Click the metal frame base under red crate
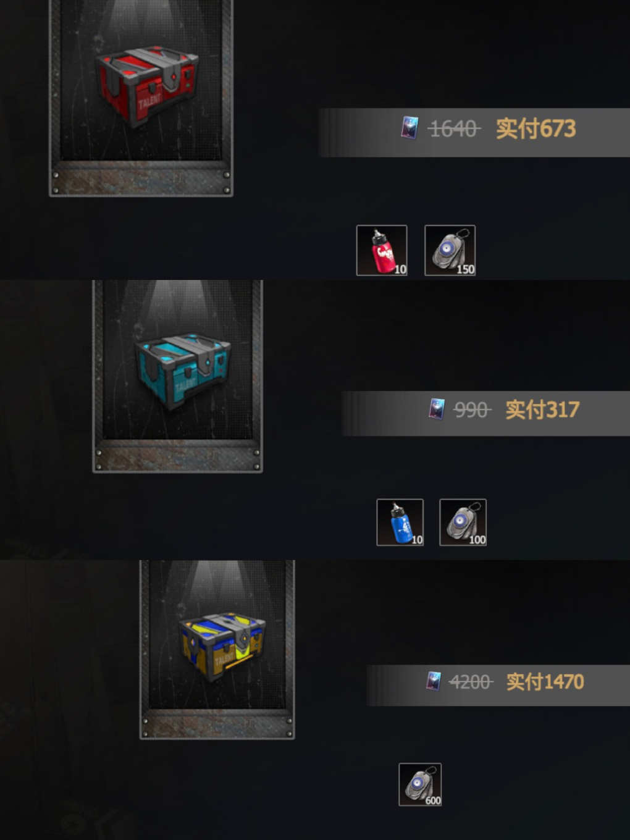The width and height of the screenshot is (630, 840). click(141, 178)
